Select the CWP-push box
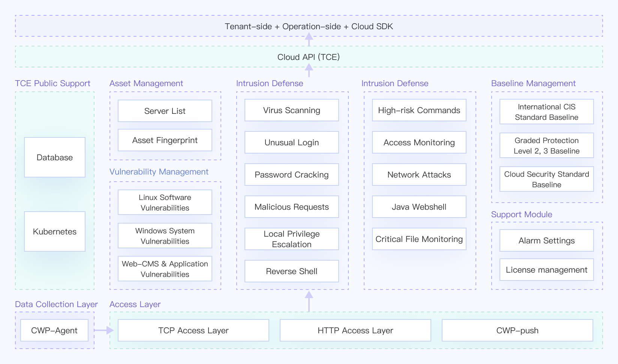 [x=517, y=330]
